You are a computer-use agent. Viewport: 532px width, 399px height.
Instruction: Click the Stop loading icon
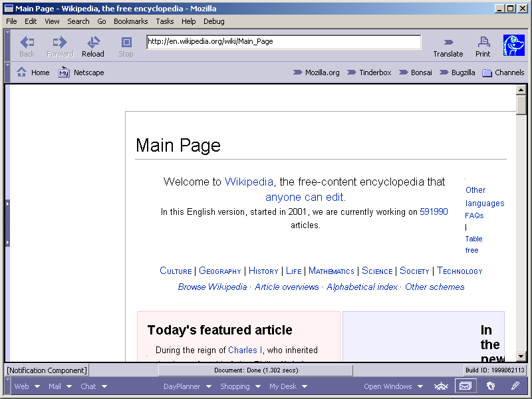126,43
